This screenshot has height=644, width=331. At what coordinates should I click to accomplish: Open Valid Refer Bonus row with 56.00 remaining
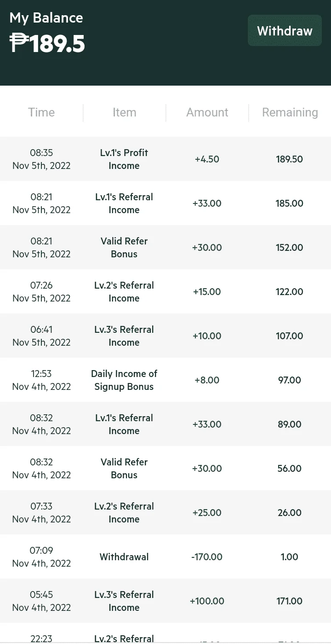click(x=165, y=468)
